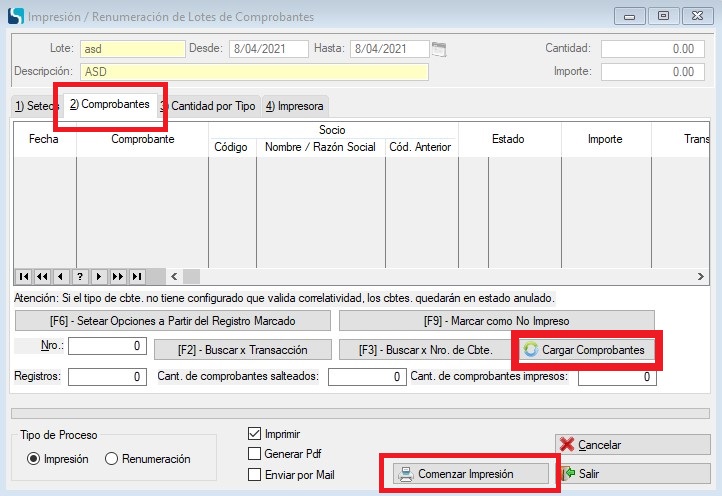This screenshot has height=496, width=722.
Task: Click the Nro. input field
Action: 107,346
